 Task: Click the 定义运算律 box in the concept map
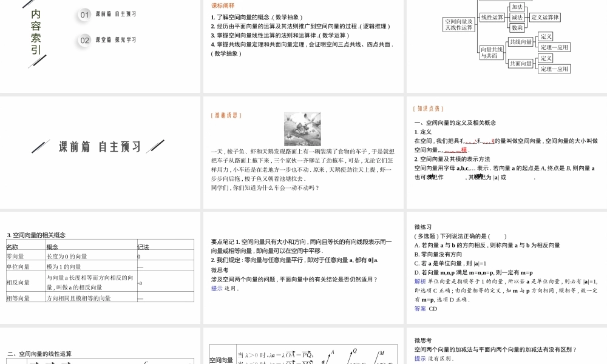(x=545, y=17)
